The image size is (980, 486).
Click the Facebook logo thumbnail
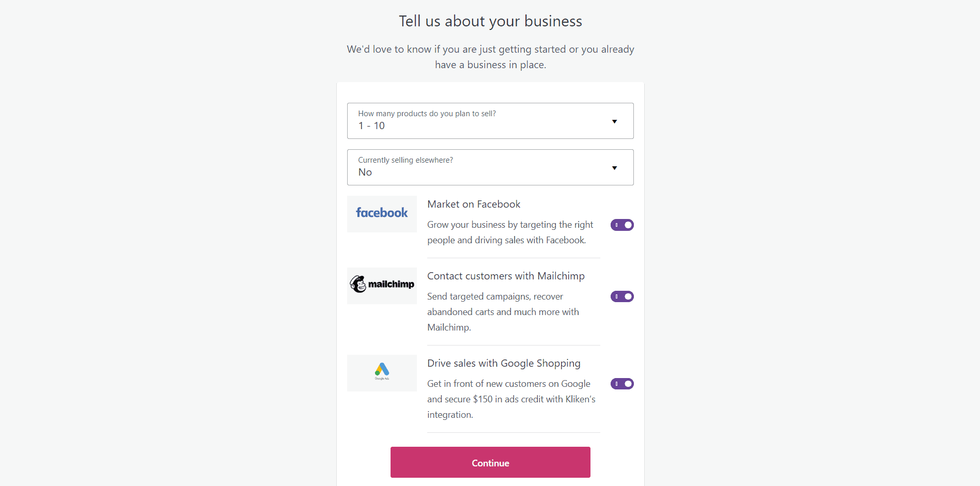(382, 213)
